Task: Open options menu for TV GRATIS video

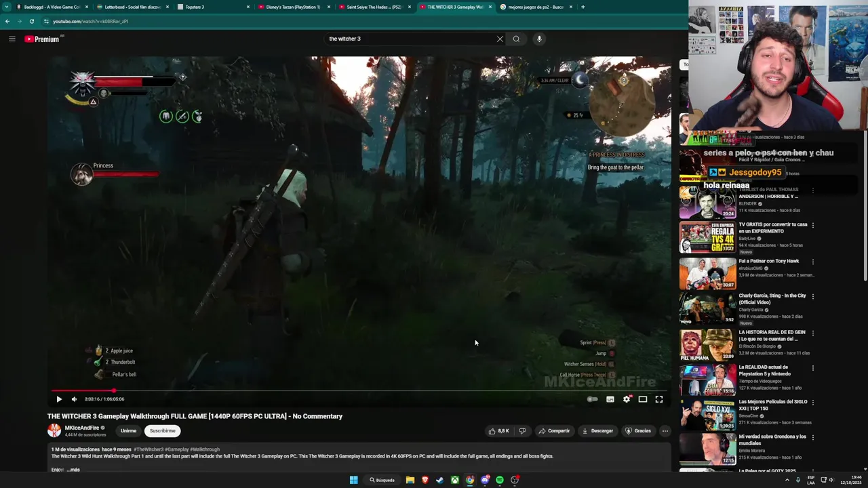Action: pyautogui.click(x=813, y=225)
